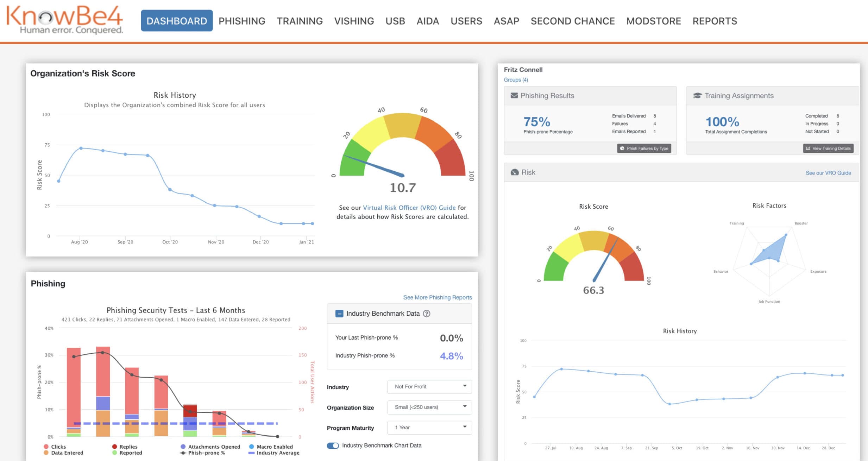Click the Industry Average legend marker

click(251, 453)
